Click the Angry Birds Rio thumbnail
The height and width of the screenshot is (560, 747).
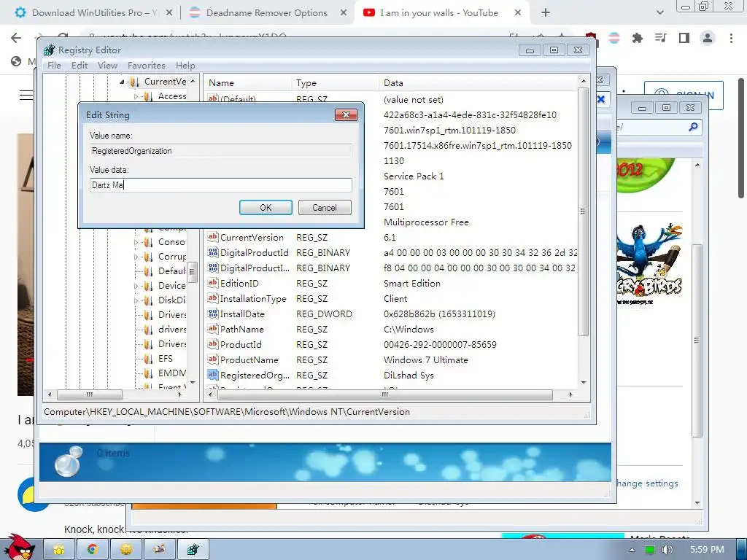[649, 265]
